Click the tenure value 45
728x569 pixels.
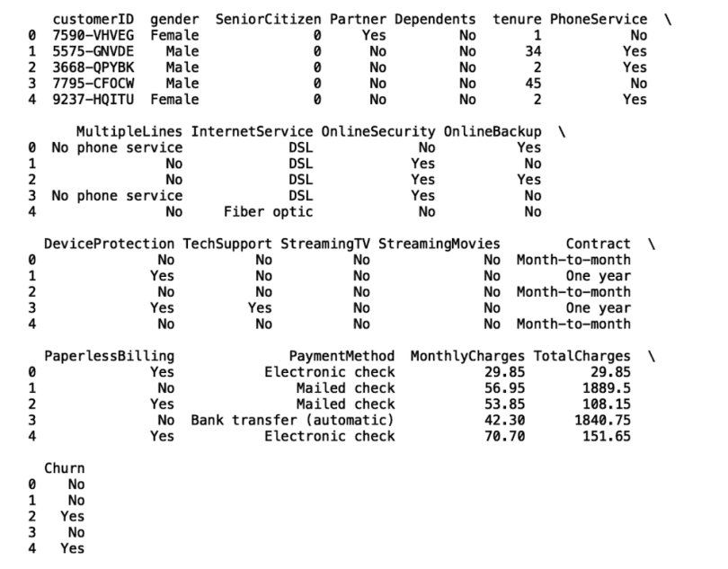click(x=534, y=84)
